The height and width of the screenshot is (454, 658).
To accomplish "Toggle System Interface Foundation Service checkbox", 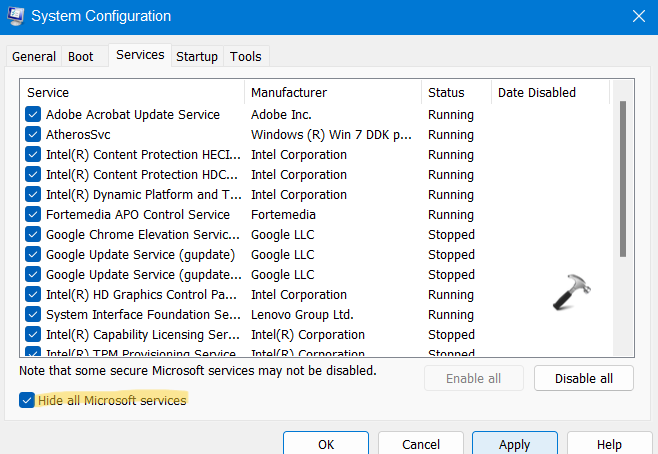I will pyautogui.click(x=33, y=315).
